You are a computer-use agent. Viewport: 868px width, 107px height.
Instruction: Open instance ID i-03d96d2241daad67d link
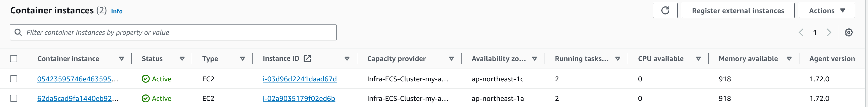[x=300, y=79]
